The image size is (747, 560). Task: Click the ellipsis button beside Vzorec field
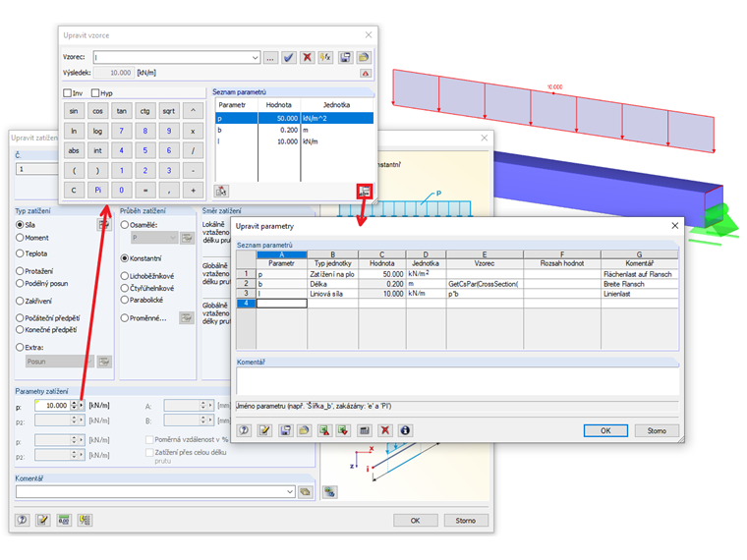click(270, 58)
